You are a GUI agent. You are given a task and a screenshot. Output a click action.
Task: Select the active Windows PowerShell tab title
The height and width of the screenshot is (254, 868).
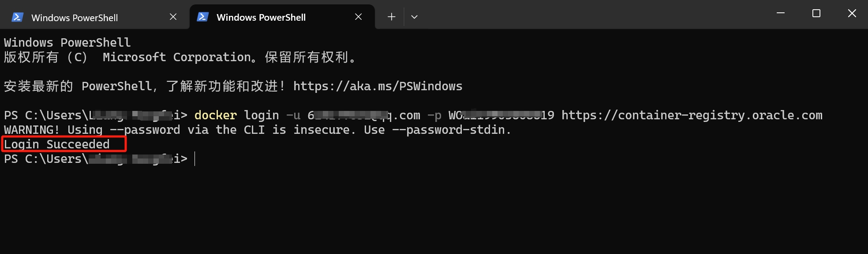tap(261, 18)
